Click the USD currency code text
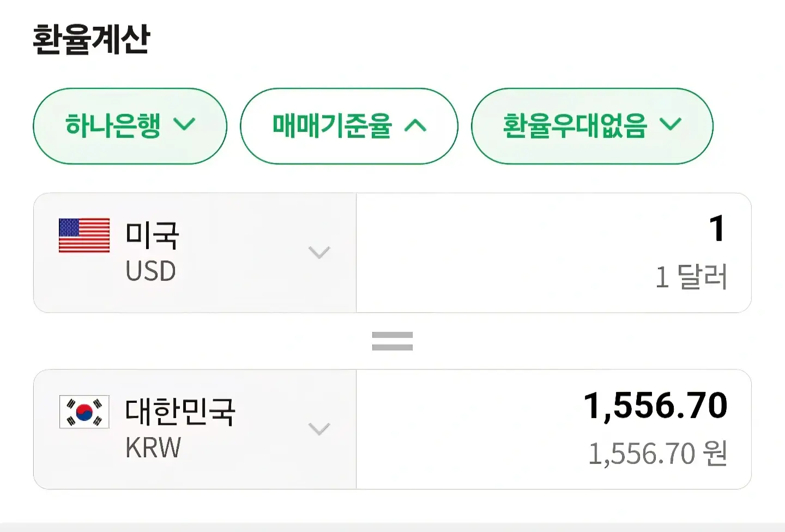The width and height of the screenshot is (785, 532). point(150,271)
